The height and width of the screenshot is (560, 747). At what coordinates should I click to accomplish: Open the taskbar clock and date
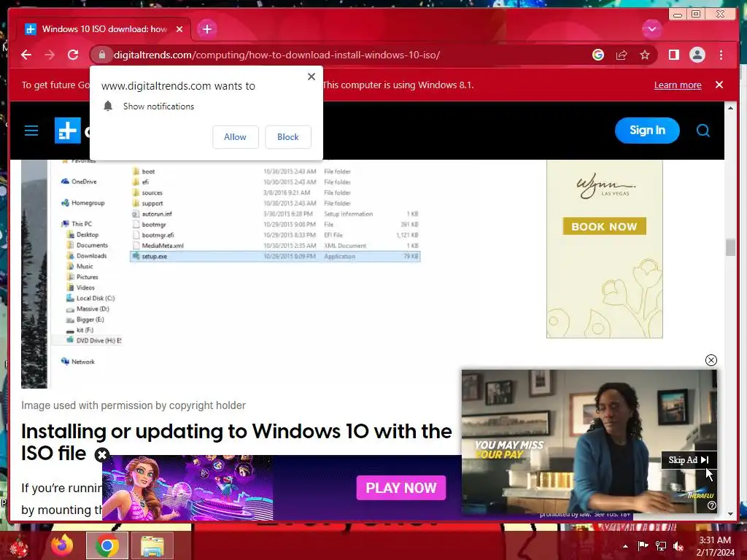click(x=715, y=546)
